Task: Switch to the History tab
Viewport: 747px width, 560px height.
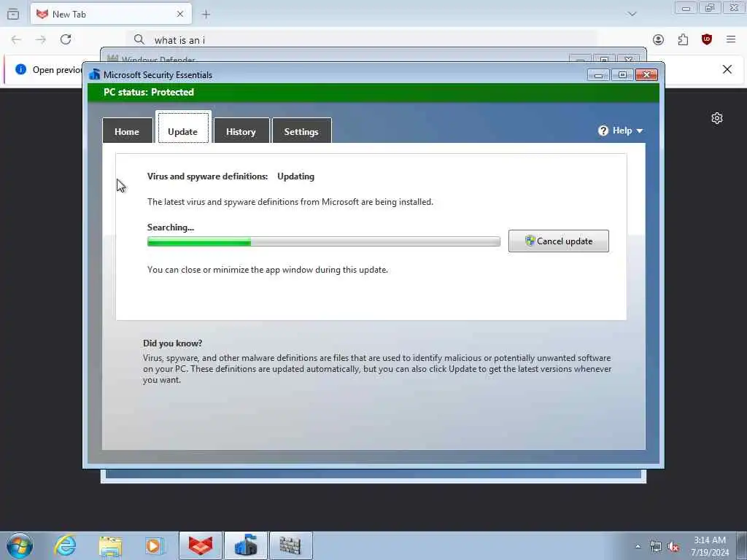Action: (241, 131)
